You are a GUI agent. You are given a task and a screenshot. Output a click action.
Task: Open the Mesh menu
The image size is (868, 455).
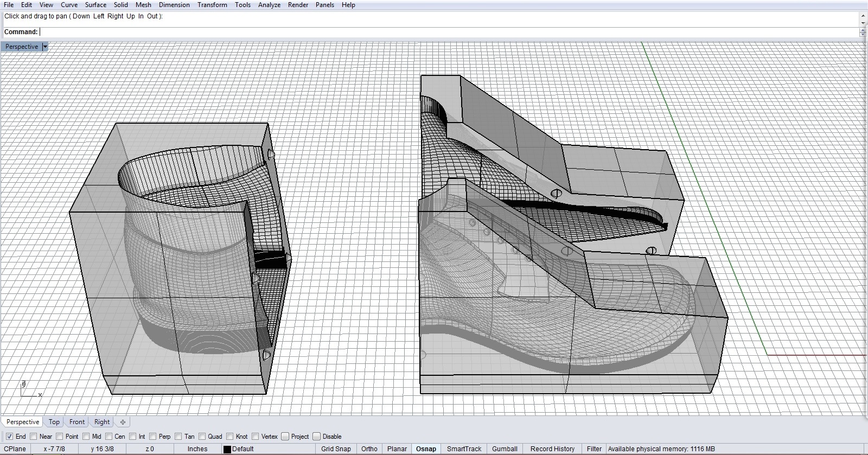click(143, 5)
